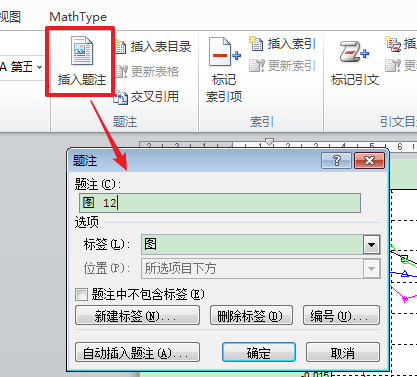Open the Label (标签) dropdown arrow

point(371,245)
